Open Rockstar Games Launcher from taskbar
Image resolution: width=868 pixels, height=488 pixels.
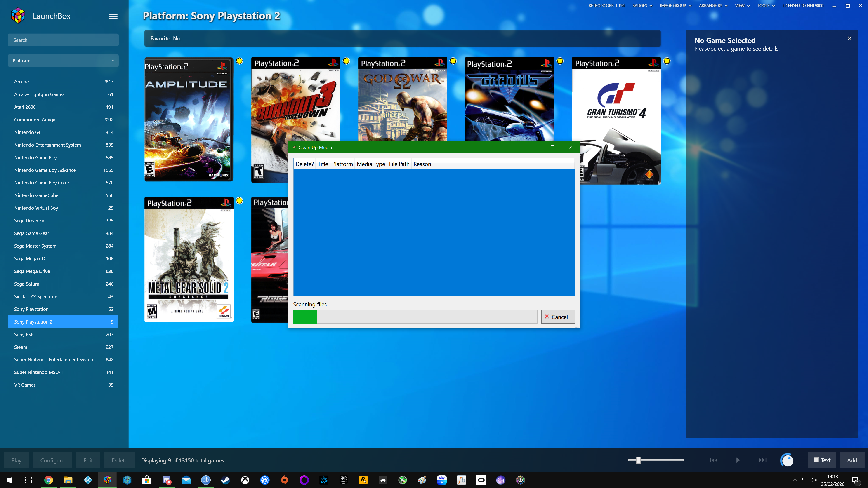[x=363, y=480]
